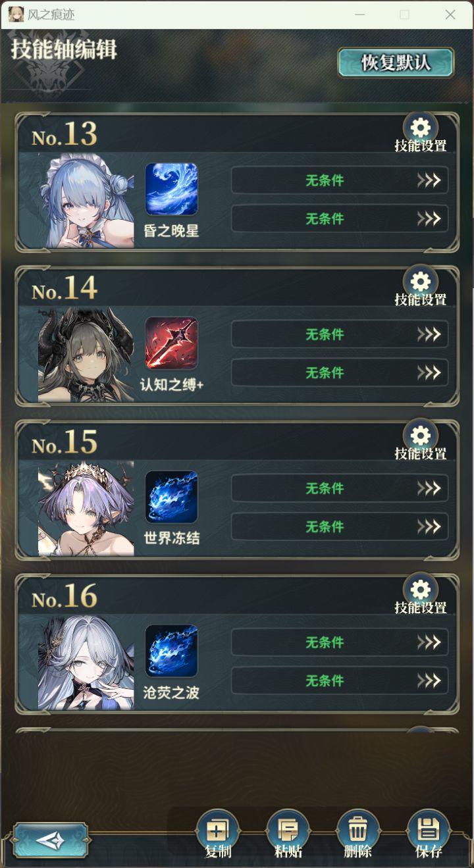The width and height of the screenshot is (474, 868).
Task: Click the 恢复默认 restore default button
Action: (x=396, y=63)
